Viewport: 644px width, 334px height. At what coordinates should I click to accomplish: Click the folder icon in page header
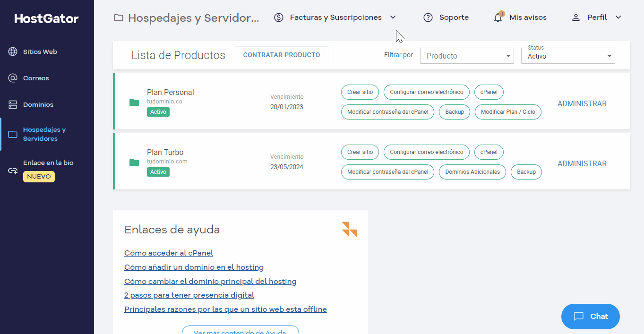point(119,18)
